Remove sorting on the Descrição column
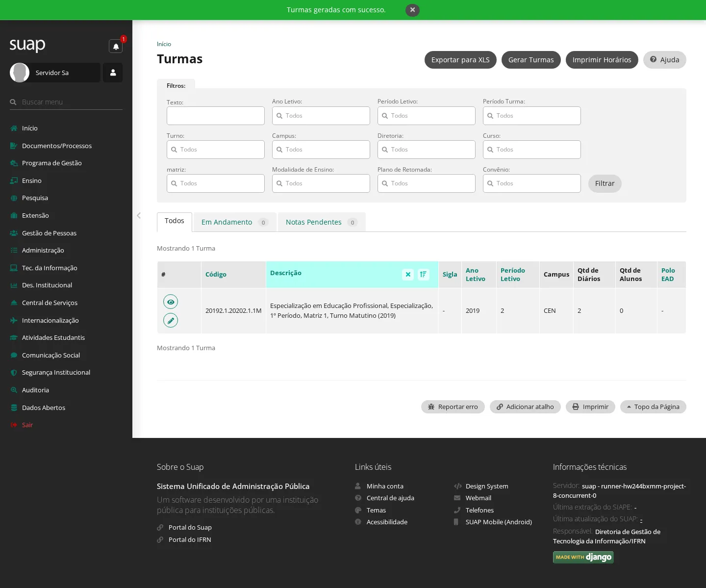 point(408,275)
